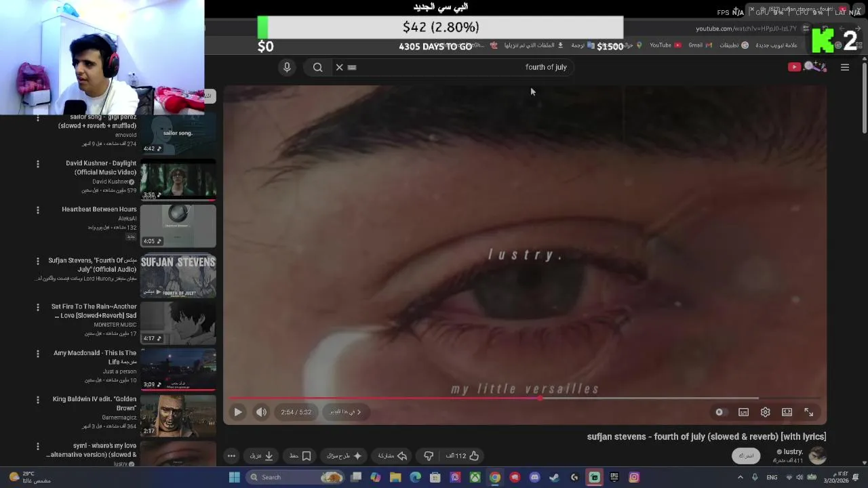Switch to Chrome in taskbar
The width and height of the screenshot is (868, 488).
pyautogui.click(x=495, y=477)
